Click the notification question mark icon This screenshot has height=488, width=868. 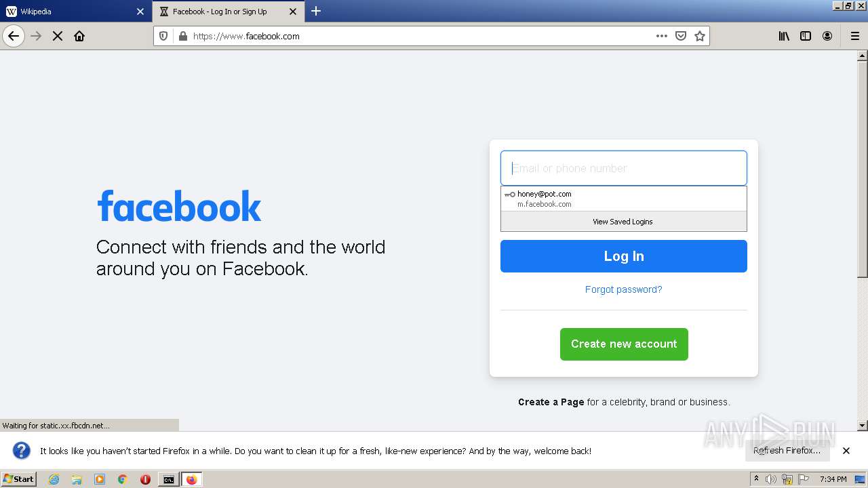pos(22,451)
